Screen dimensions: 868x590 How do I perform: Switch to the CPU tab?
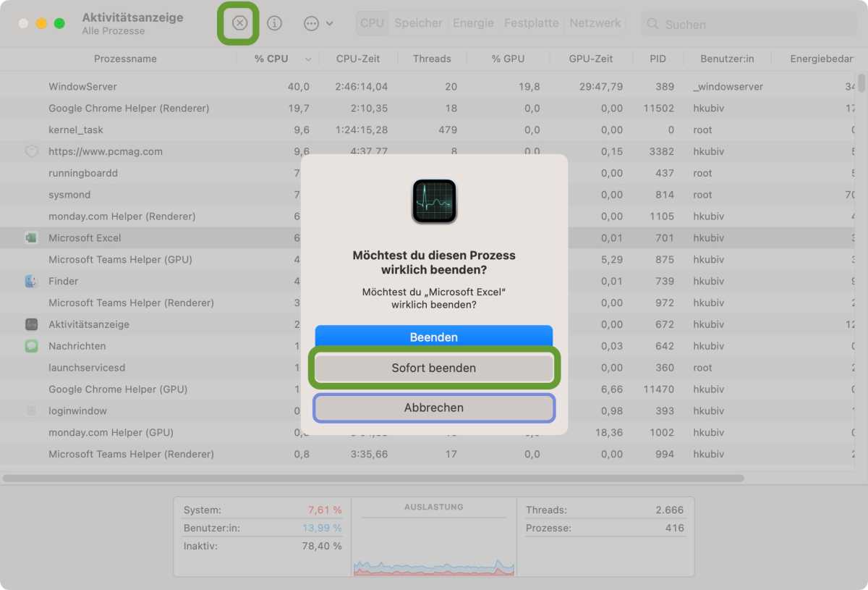(x=372, y=23)
